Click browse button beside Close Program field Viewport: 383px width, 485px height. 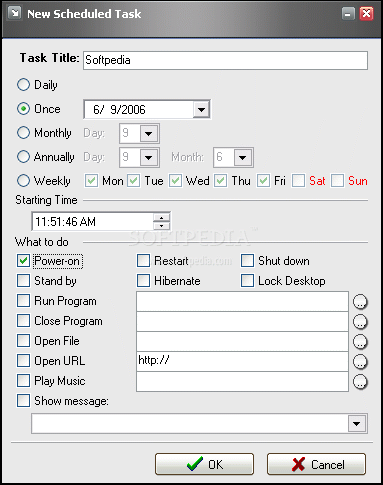360,322
